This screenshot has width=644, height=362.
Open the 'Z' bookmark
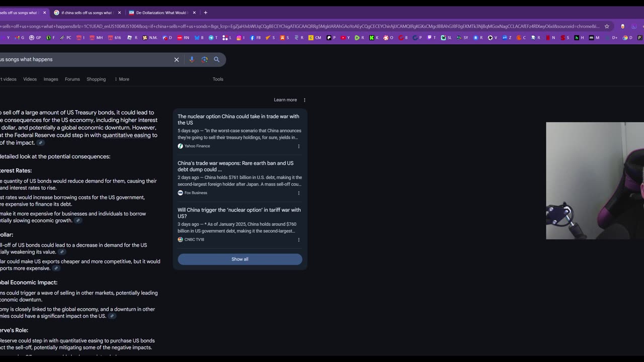[x=507, y=37]
